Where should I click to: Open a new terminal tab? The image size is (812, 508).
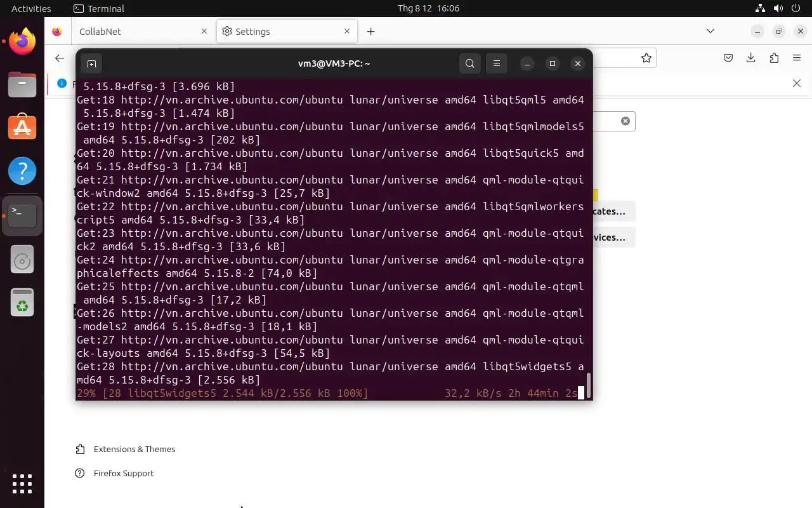(x=91, y=63)
